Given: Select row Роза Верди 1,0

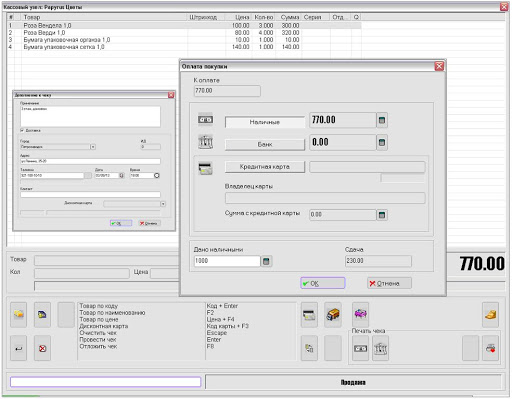Looking at the screenshot, I should pyautogui.click(x=183, y=33).
